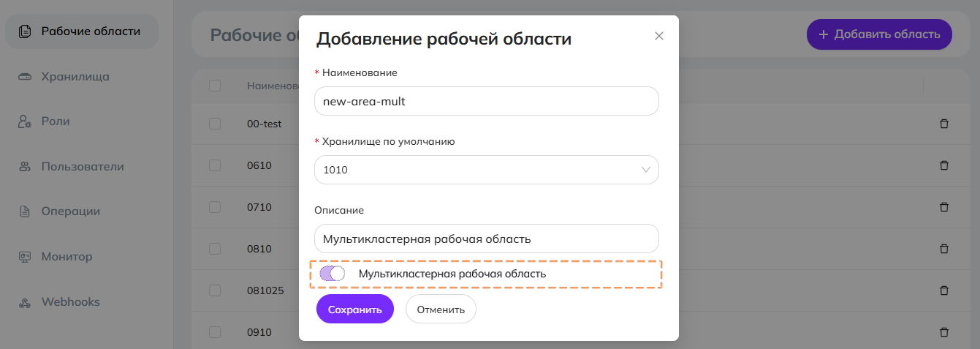980x349 pixels.
Task: Check the select-all checkbox in table header
Action: pyautogui.click(x=215, y=86)
